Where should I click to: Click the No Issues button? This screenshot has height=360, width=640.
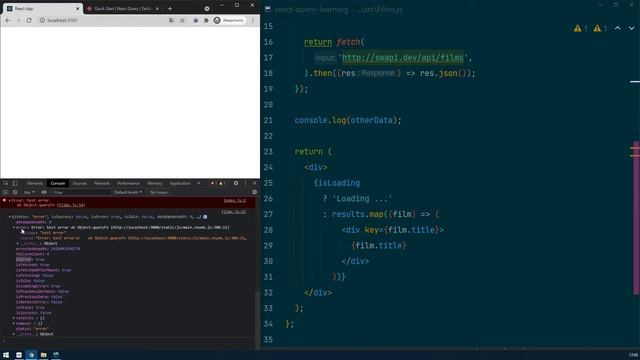click(158, 192)
